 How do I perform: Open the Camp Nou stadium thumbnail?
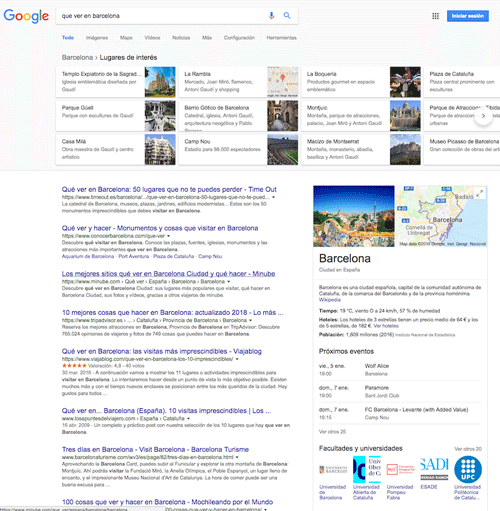pyautogui.click(x=282, y=149)
